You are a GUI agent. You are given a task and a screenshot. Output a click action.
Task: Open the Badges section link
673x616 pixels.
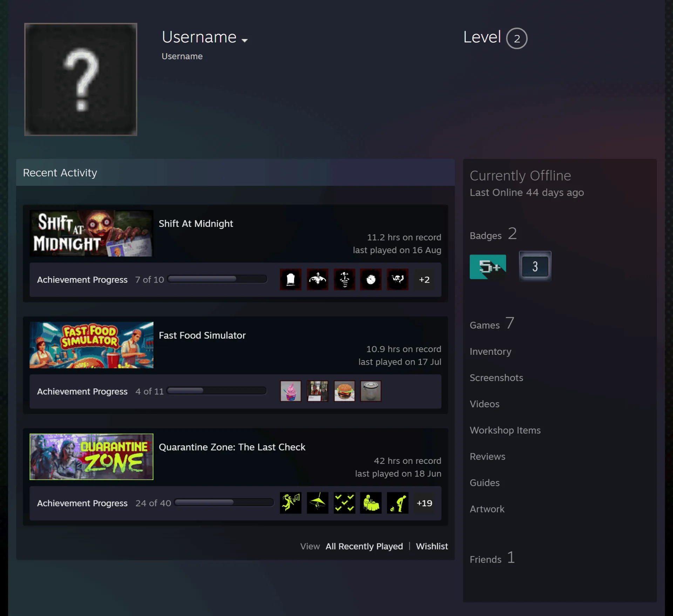(x=493, y=234)
